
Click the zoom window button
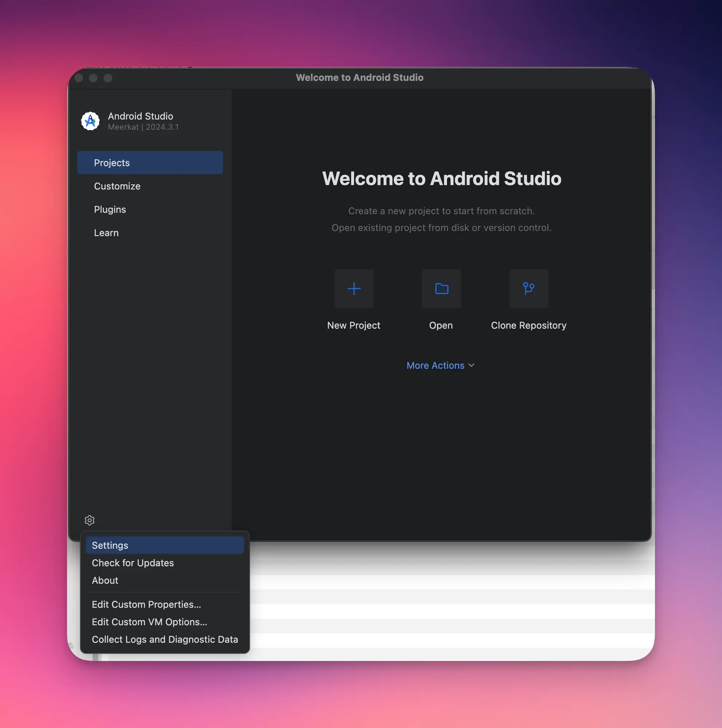tap(108, 78)
